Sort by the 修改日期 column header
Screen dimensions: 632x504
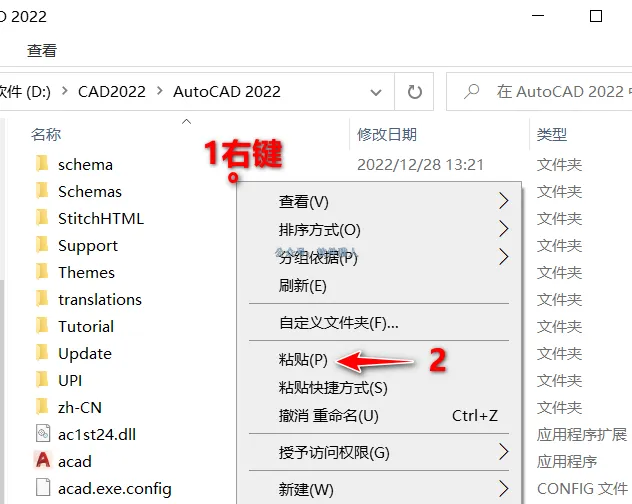[x=387, y=134]
